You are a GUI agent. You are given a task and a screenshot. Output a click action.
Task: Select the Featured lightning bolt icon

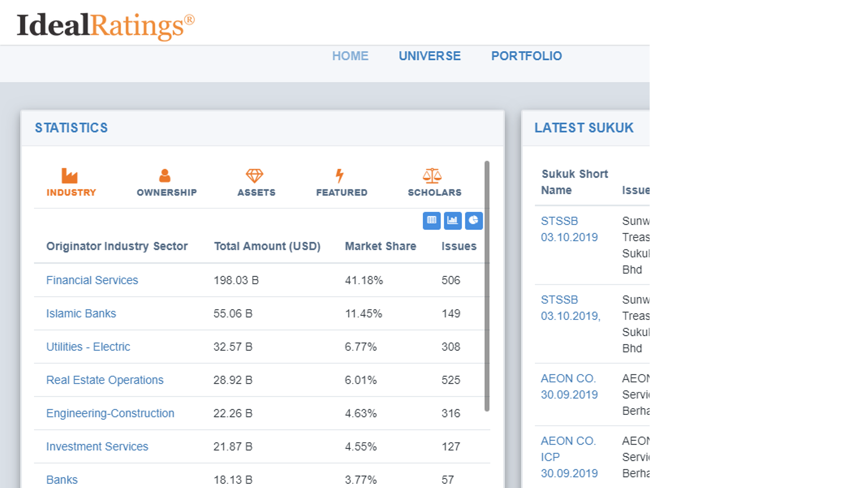pyautogui.click(x=340, y=176)
